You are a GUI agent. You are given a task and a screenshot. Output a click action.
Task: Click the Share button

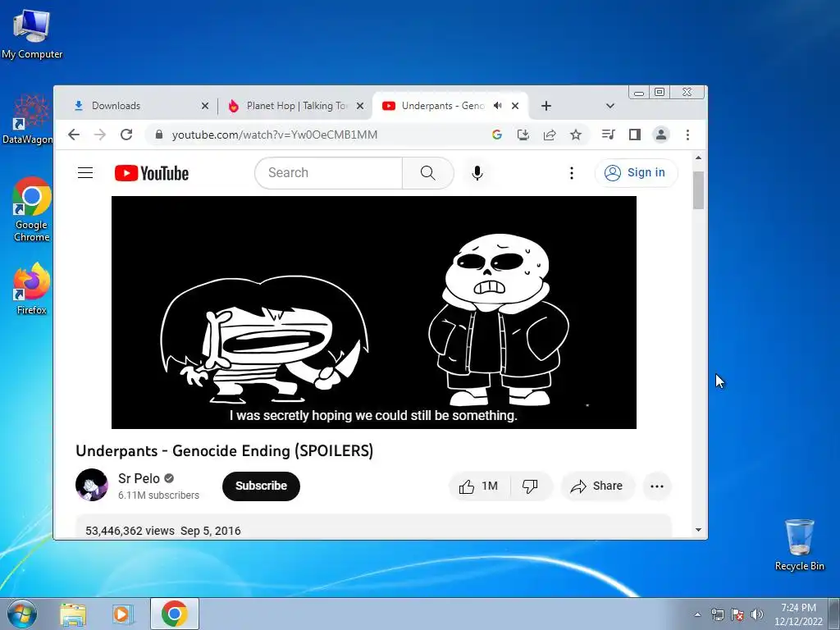(597, 486)
